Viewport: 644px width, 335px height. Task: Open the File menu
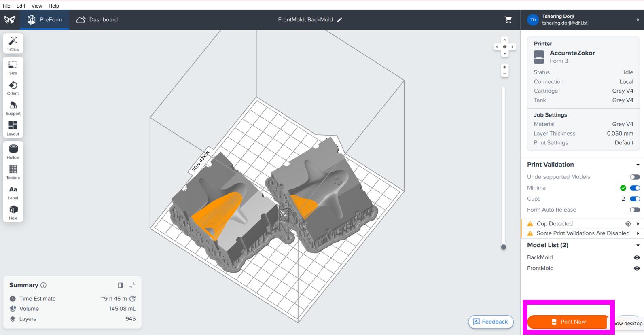point(6,6)
